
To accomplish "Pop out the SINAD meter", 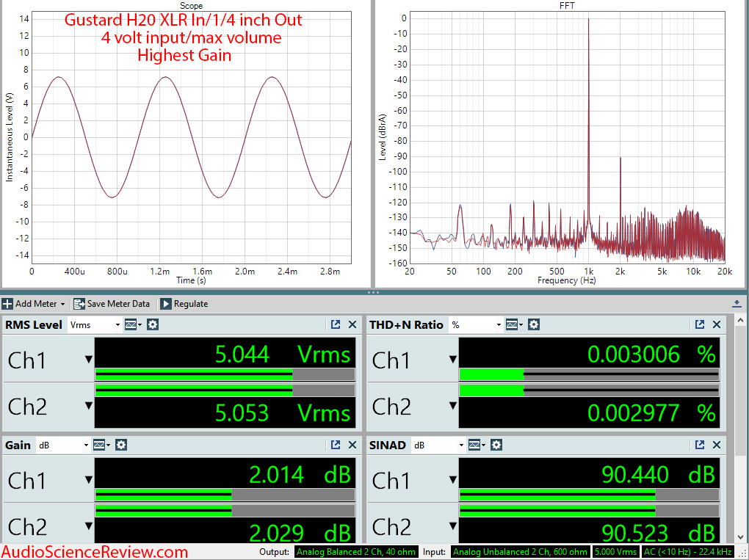I will click(700, 445).
